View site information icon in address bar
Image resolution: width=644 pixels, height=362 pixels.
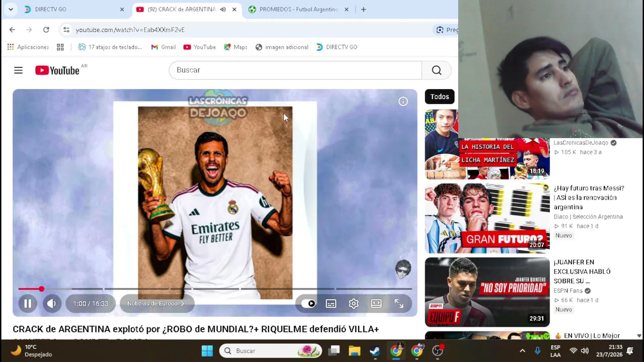click(x=66, y=30)
